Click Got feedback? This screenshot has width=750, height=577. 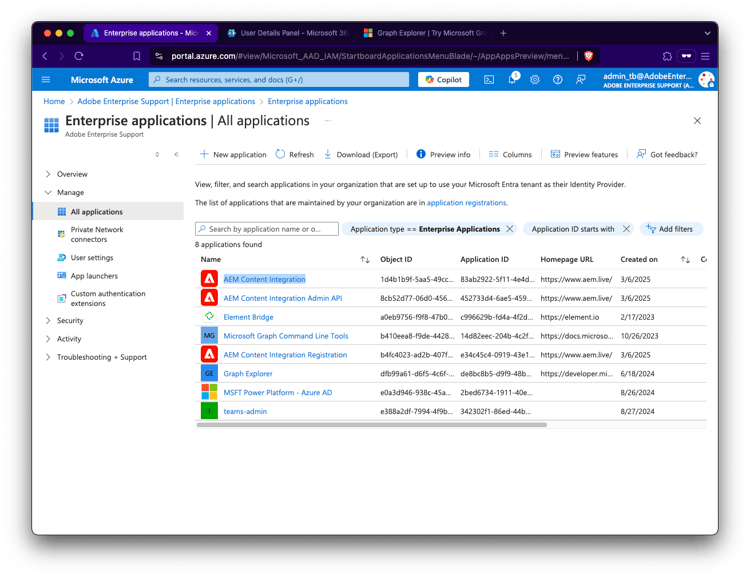click(667, 154)
